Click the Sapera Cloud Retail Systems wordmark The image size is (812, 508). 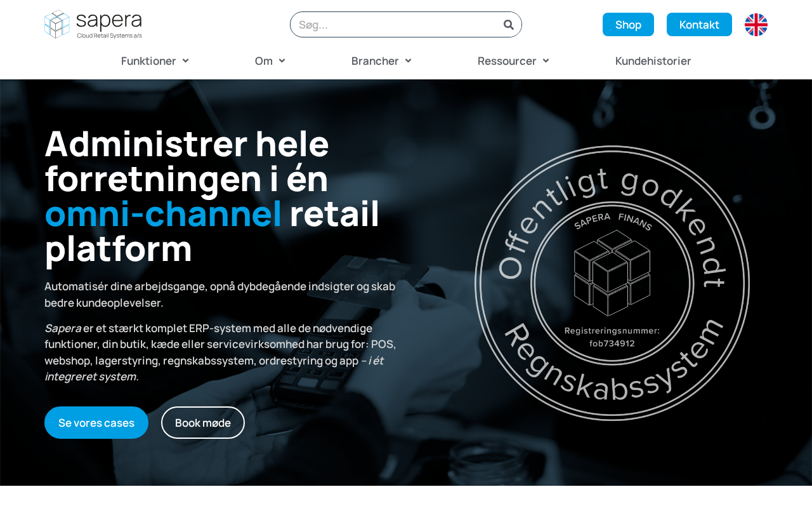(x=109, y=25)
